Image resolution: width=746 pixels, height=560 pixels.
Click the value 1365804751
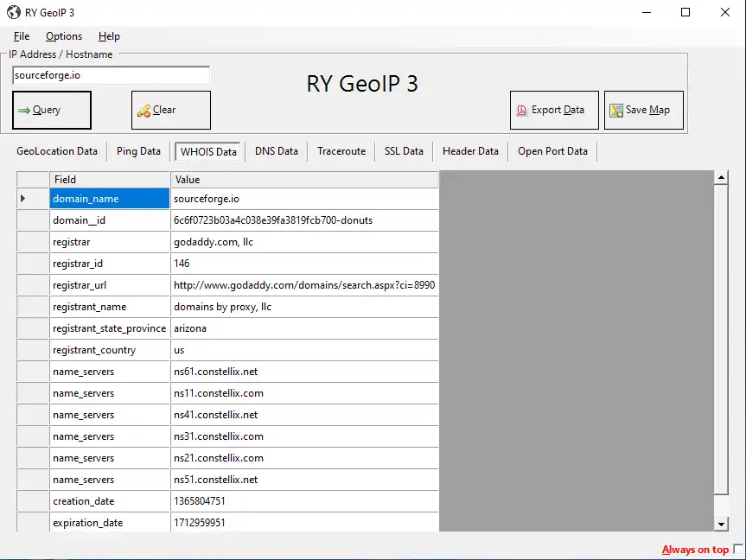pos(304,501)
